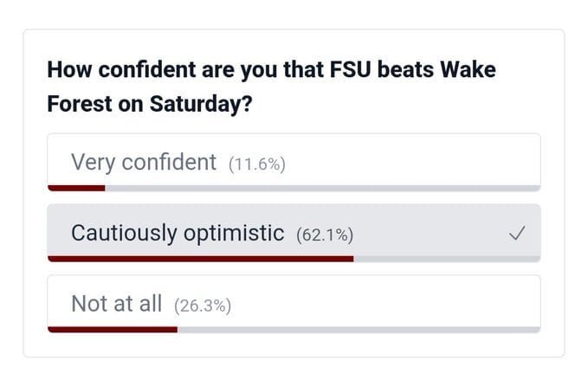Click the 26.3% result percentage
588x386 pixels.
coord(203,306)
